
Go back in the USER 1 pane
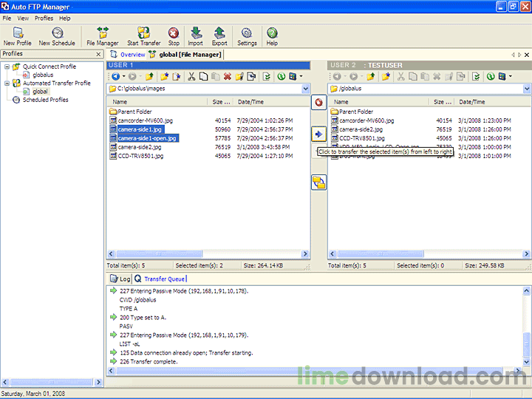click(116, 77)
